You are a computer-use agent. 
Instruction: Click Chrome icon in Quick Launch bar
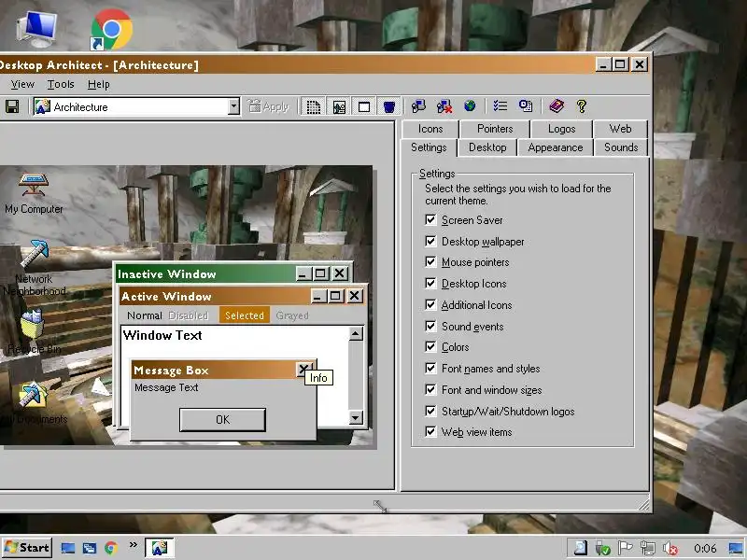(111, 548)
